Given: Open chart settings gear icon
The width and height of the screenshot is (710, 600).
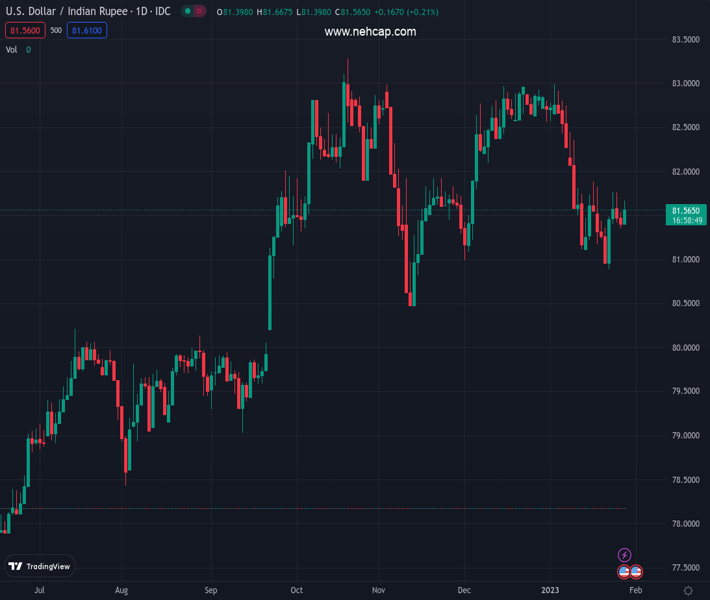Looking at the screenshot, I should 688,591.
